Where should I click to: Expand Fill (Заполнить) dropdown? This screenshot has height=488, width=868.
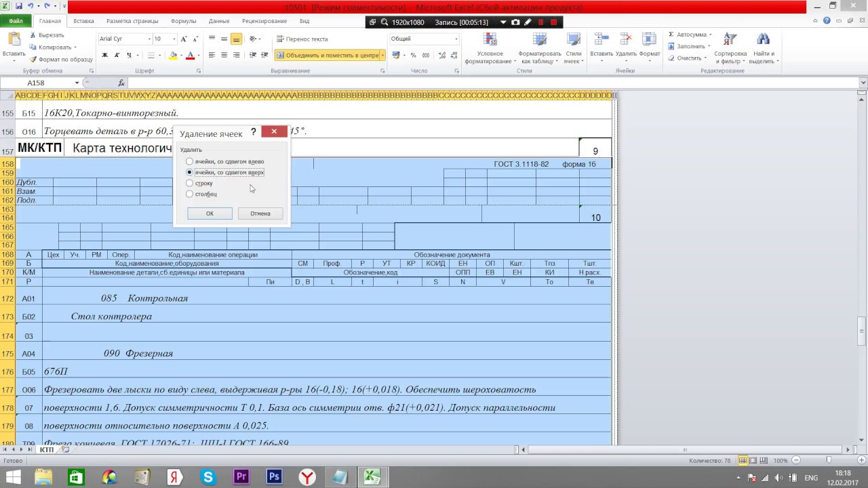click(709, 47)
